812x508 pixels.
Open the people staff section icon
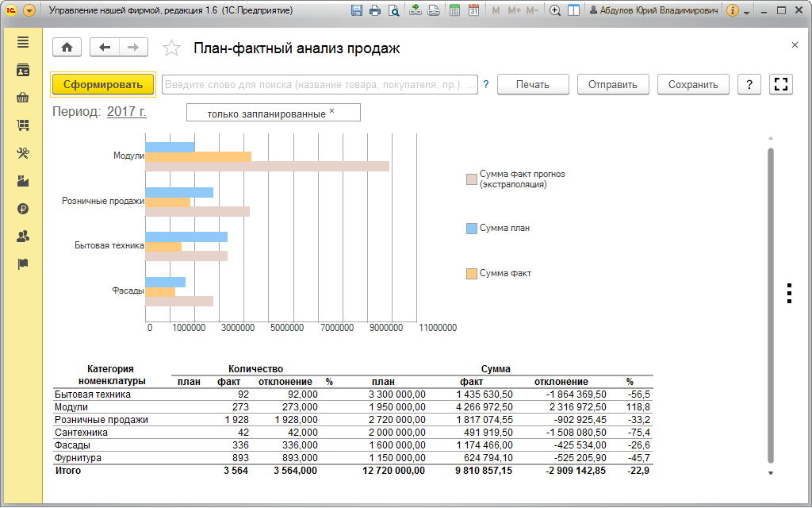click(x=23, y=237)
